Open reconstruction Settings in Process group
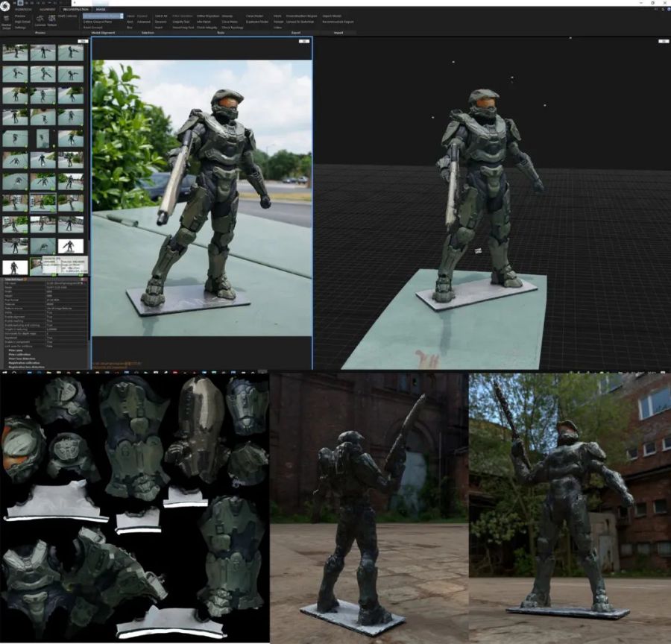The image size is (671, 644). 21,27
